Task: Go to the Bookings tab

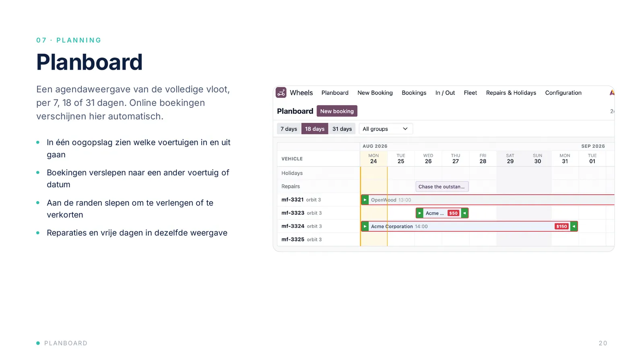Action: 414,93
